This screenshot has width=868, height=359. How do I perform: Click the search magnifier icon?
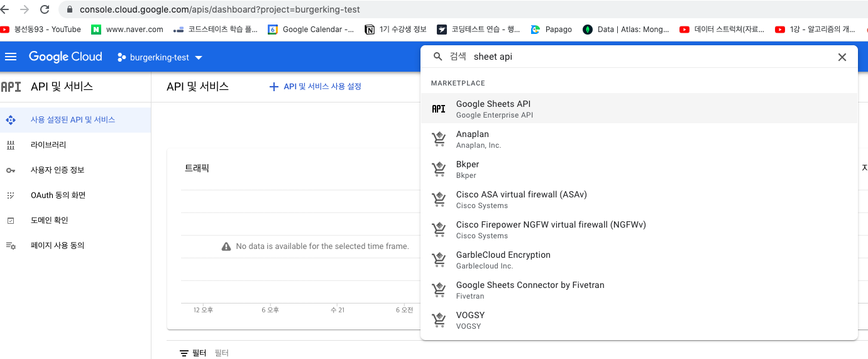coord(438,57)
